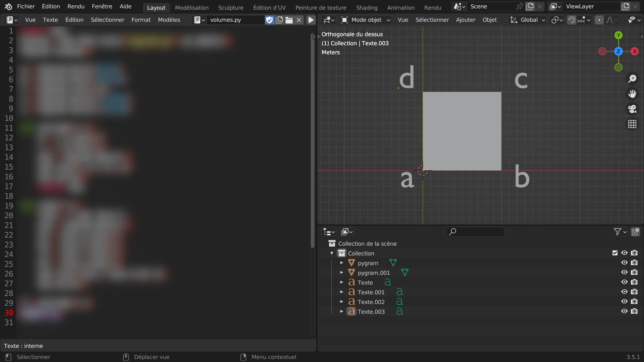Viewport: 644px width, 362px height.
Task: Activate the pan view hand icon
Action: click(x=632, y=94)
